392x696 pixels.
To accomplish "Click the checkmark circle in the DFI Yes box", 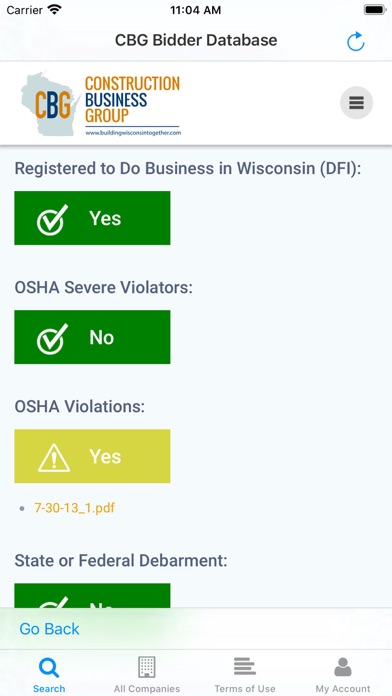I will [x=52, y=219].
